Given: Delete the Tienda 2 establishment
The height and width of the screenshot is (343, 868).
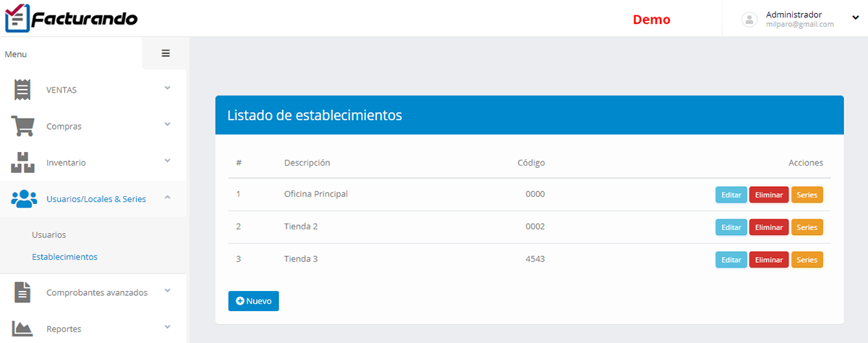Looking at the screenshot, I should (768, 227).
